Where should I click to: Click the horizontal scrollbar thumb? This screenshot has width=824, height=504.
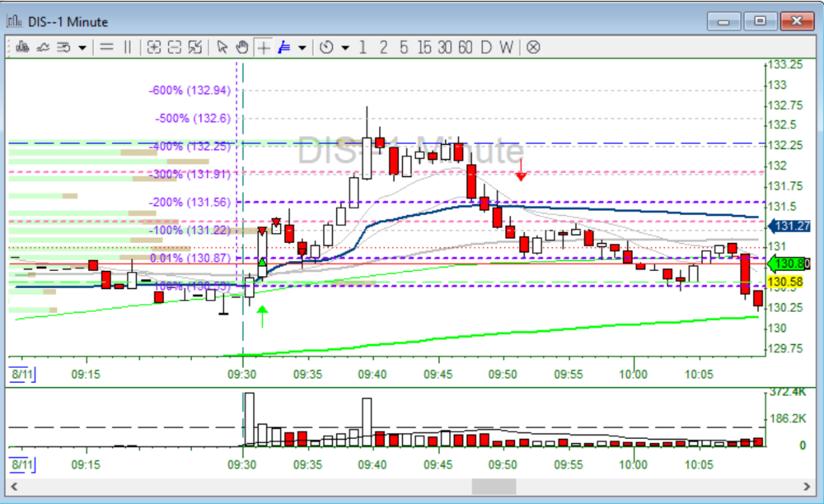tap(493, 487)
